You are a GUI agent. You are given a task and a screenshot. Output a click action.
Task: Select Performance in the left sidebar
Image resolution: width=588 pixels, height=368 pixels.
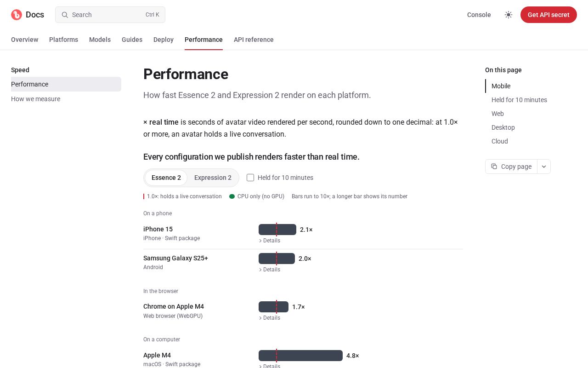point(66,84)
